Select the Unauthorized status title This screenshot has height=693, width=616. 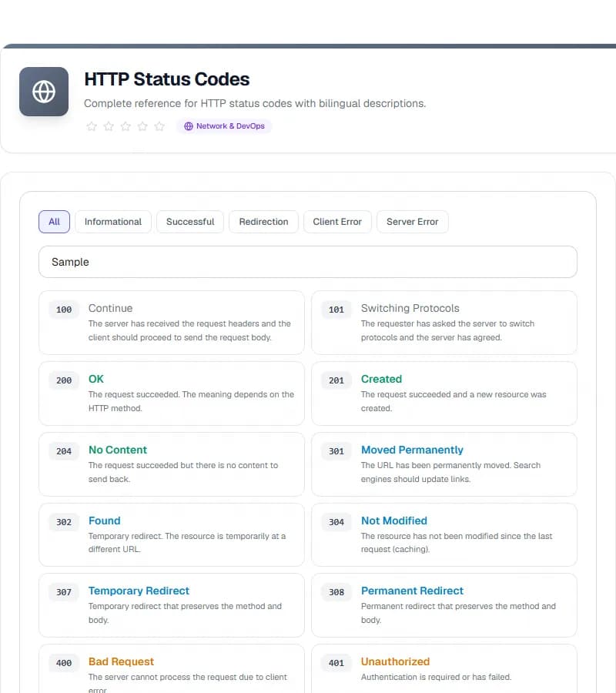pyautogui.click(x=395, y=661)
